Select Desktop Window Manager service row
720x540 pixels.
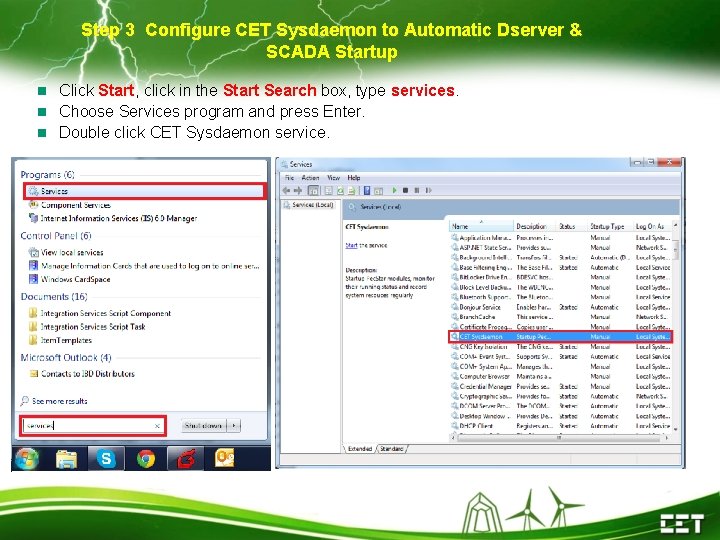[x=561, y=416]
